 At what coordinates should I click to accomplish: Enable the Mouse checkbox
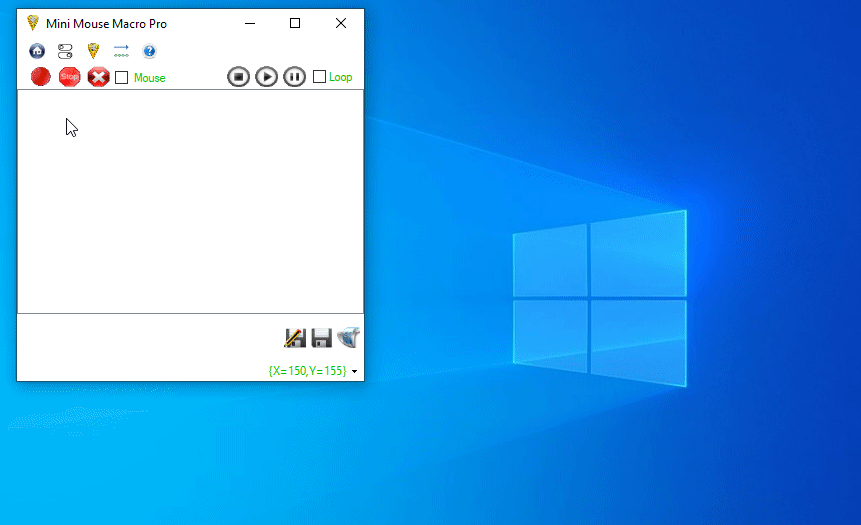point(122,77)
